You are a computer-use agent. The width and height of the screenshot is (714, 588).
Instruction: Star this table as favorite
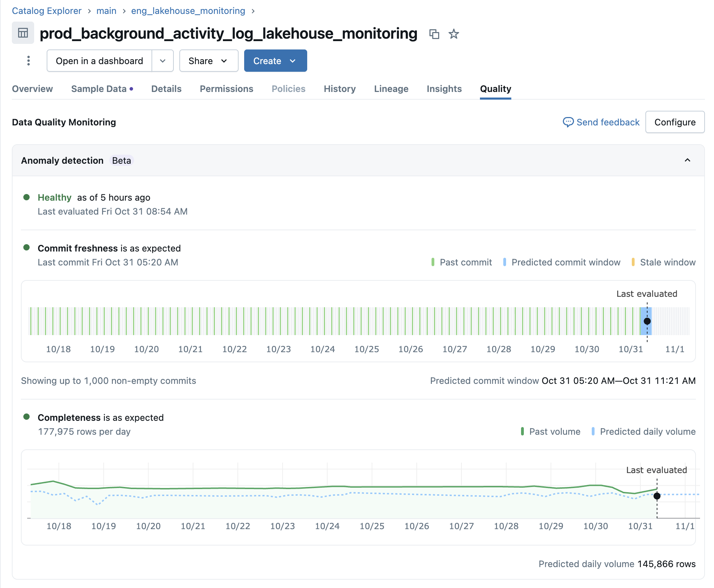click(453, 34)
